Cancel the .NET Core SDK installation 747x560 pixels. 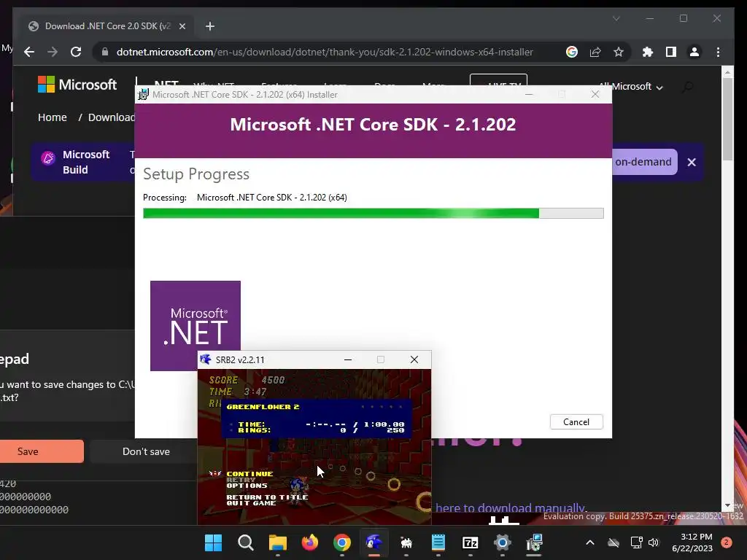pos(576,422)
